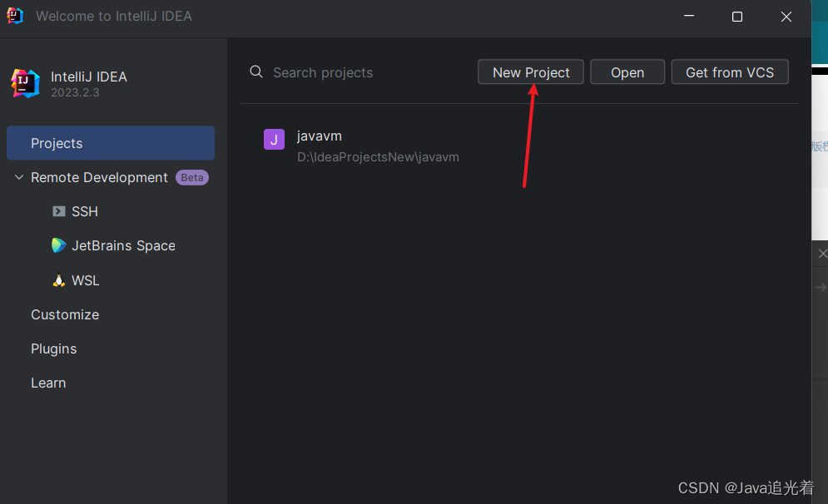Open the javavm project by its name

[x=320, y=136]
